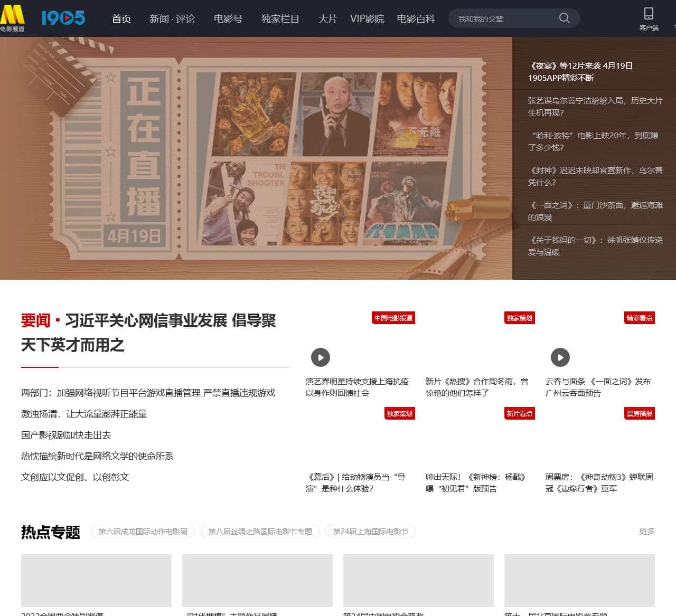Open 《一面之词》厦门沙茶面 article
This screenshot has width=676, height=616.
595,211
